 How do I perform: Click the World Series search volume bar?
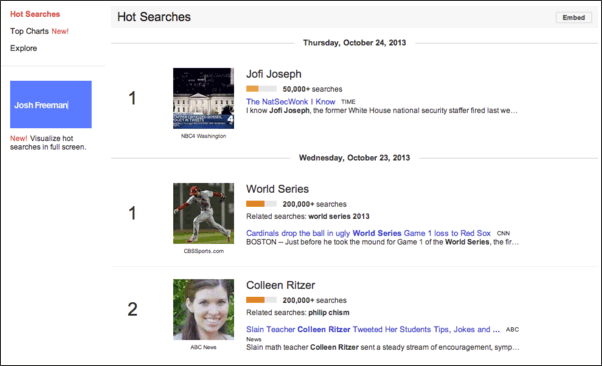[261, 204]
